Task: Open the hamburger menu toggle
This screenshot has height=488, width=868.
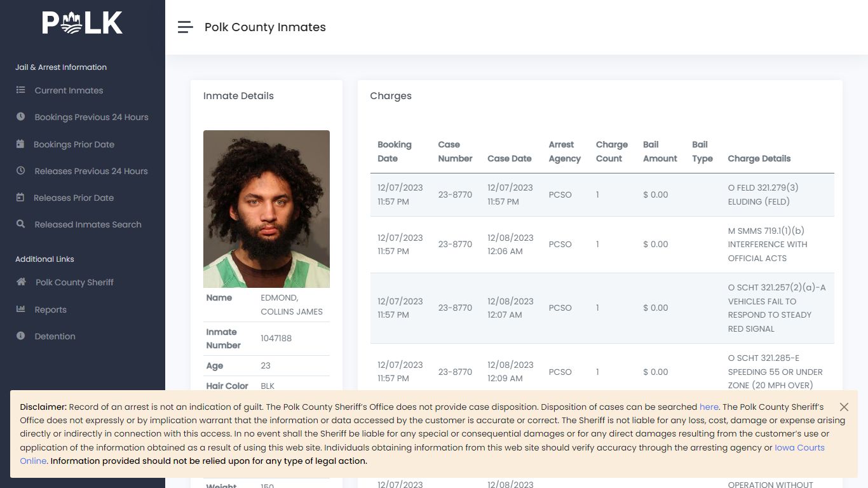Action: coord(185,27)
